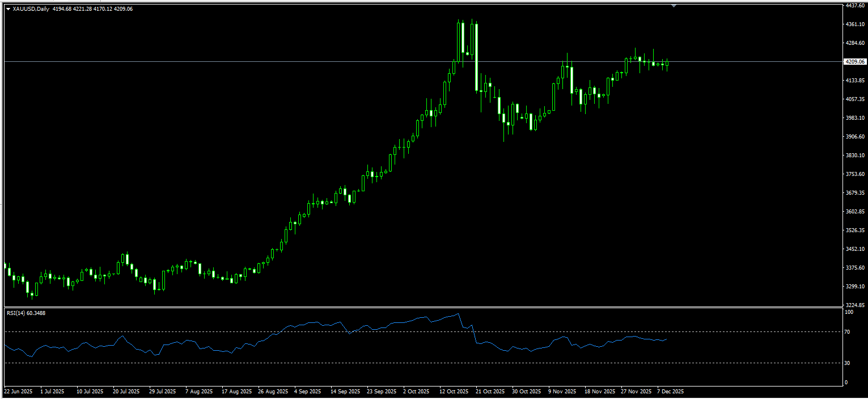Click the RSI scale value 100
This screenshot has width=868, height=399.
tap(849, 312)
